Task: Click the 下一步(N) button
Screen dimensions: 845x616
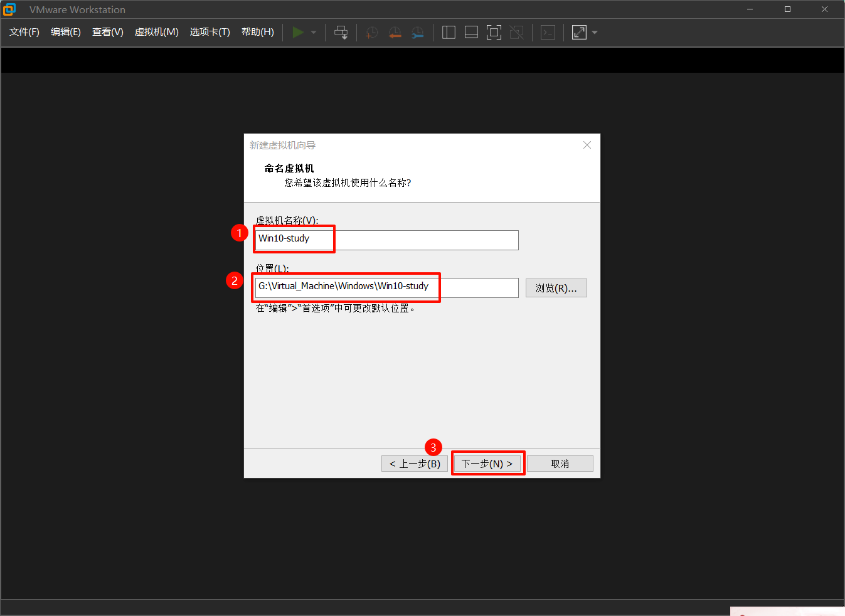Action: [487, 464]
